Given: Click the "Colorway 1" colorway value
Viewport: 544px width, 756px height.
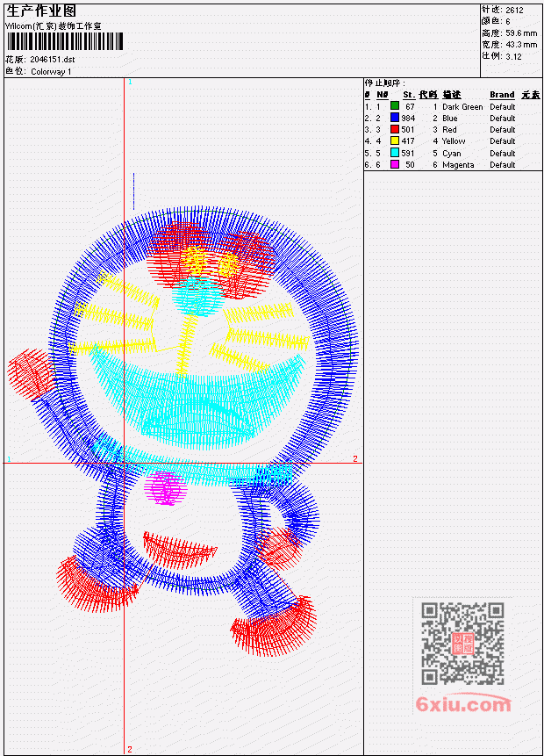Looking at the screenshot, I should (x=51, y=71).
